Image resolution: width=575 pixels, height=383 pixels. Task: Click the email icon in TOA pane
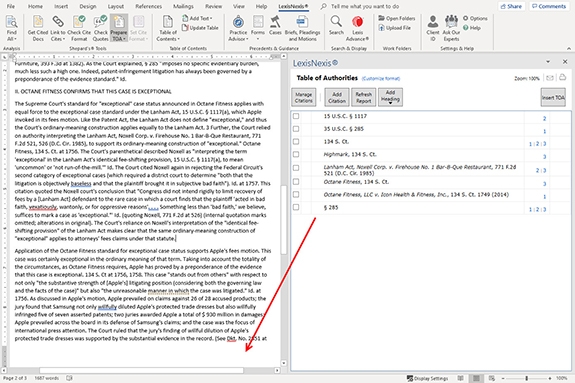pos(549,78)
